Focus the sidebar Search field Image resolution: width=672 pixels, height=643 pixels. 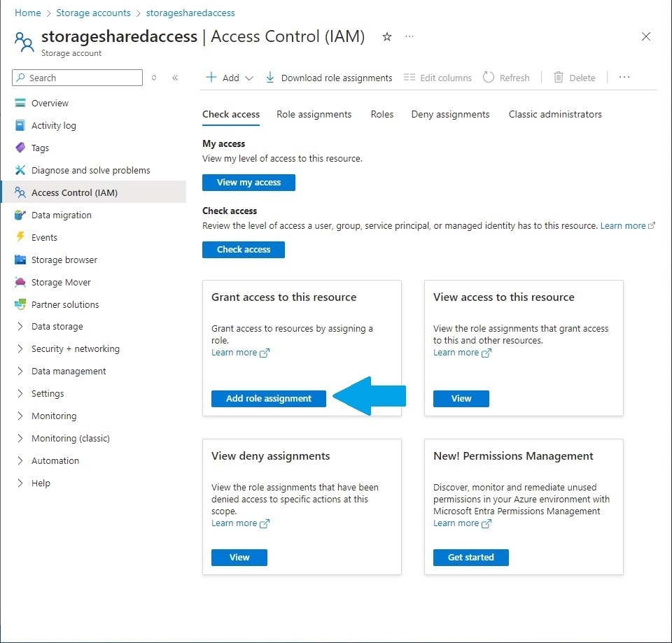click(77, 78)
